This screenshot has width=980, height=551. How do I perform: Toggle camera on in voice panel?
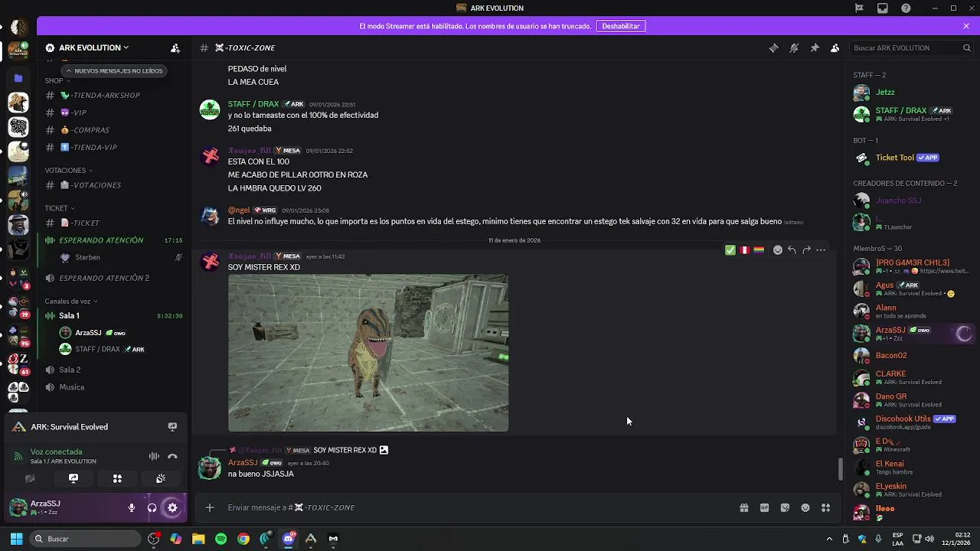click(30, 478)
